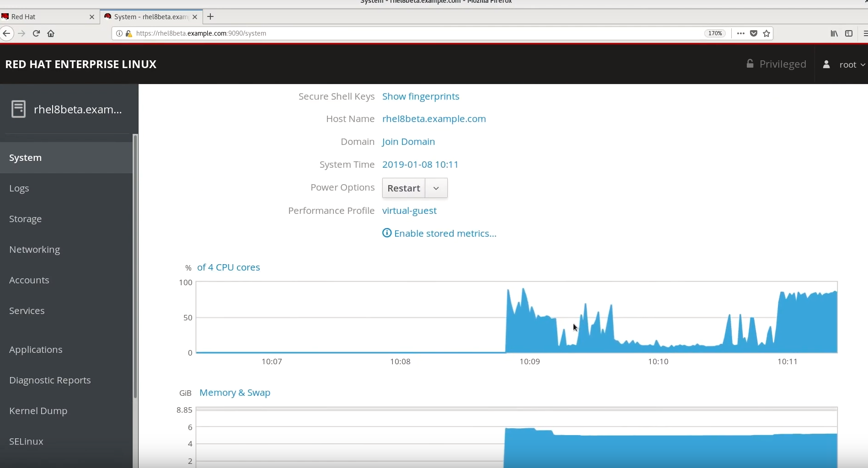The height and width of the screenshot is (468, 868).
Task: Open a new browser tab
Action: point(210,16)
